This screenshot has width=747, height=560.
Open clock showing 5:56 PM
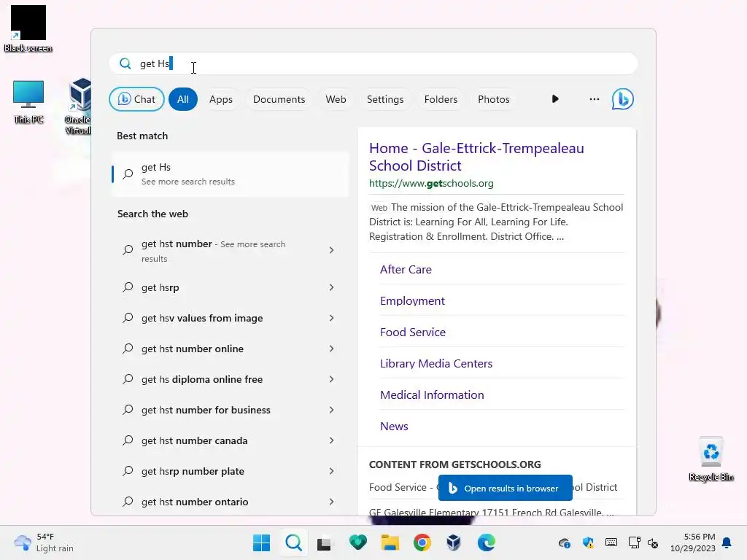tap(693, 542)
